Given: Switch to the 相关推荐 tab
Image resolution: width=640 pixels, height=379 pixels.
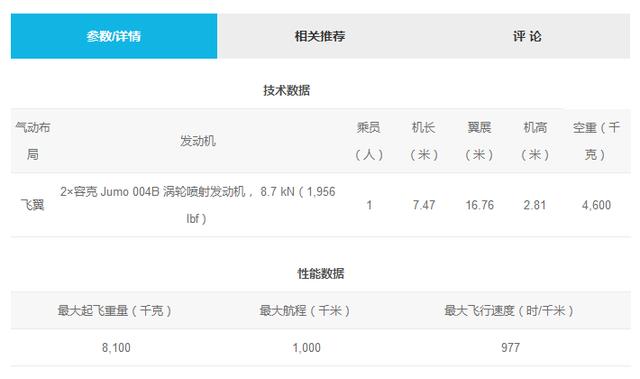Looking at the screenshot, I should 320,36.
